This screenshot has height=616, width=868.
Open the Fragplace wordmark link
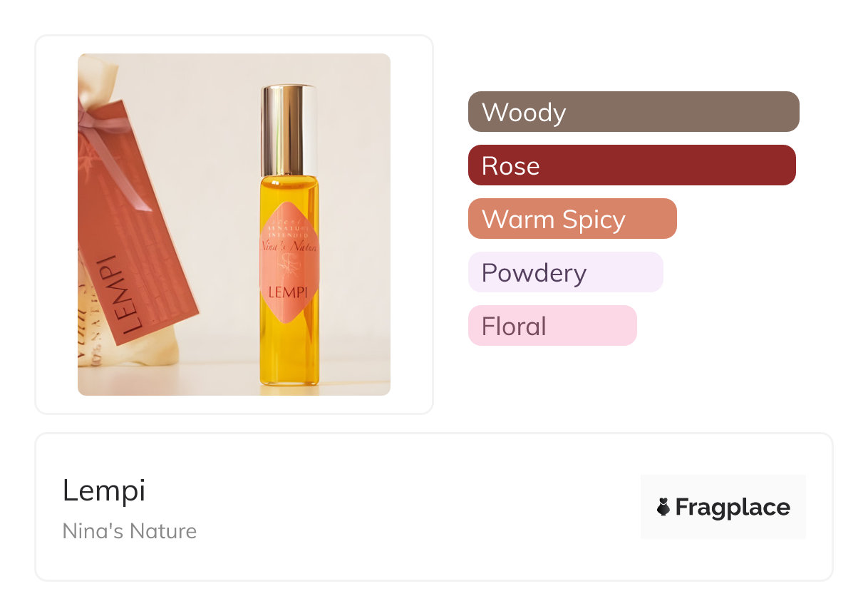(732, 508)
